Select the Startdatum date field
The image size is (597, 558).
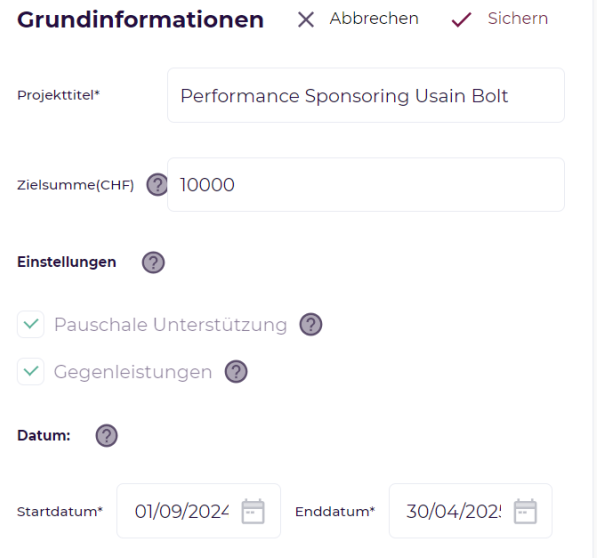click(198, 511)
